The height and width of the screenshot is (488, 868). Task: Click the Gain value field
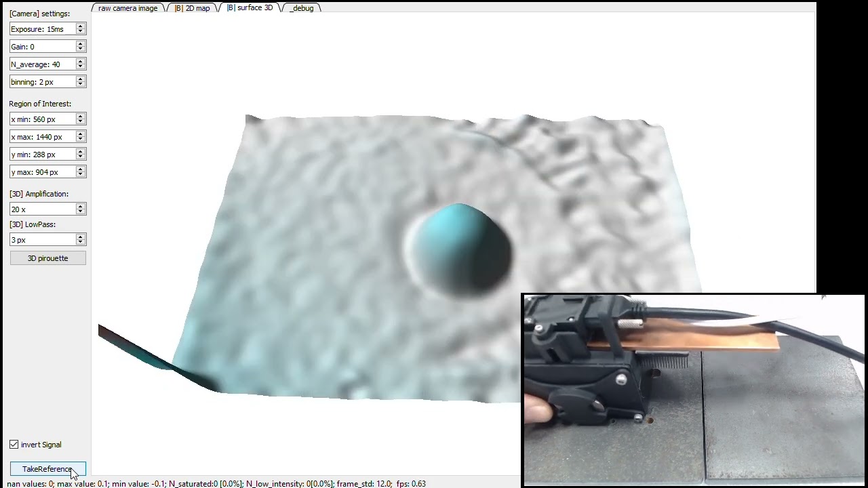[42, 47]
